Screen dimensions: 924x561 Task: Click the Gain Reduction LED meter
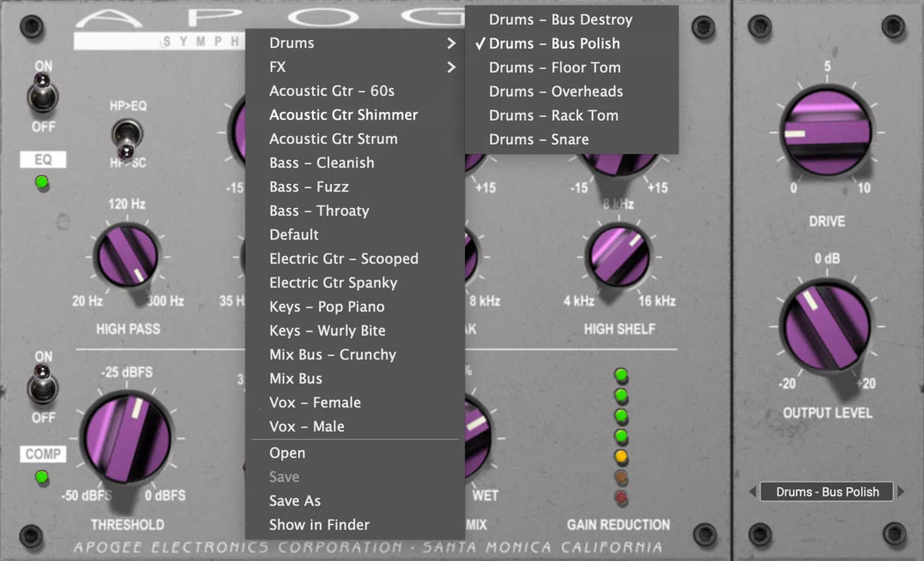[x=621, y=435]
